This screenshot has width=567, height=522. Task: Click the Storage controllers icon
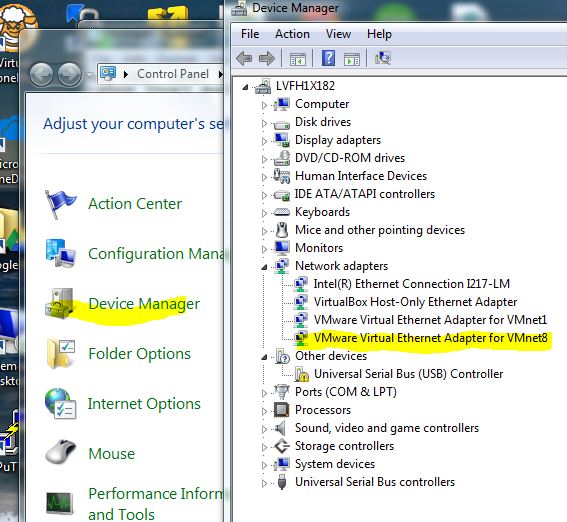click(x=282, y=446)
